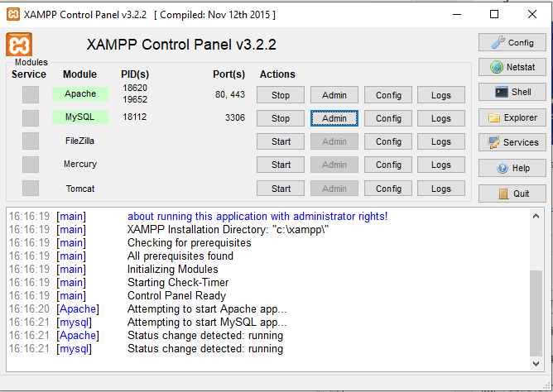Click the FileZilla module label

point(79,141)
